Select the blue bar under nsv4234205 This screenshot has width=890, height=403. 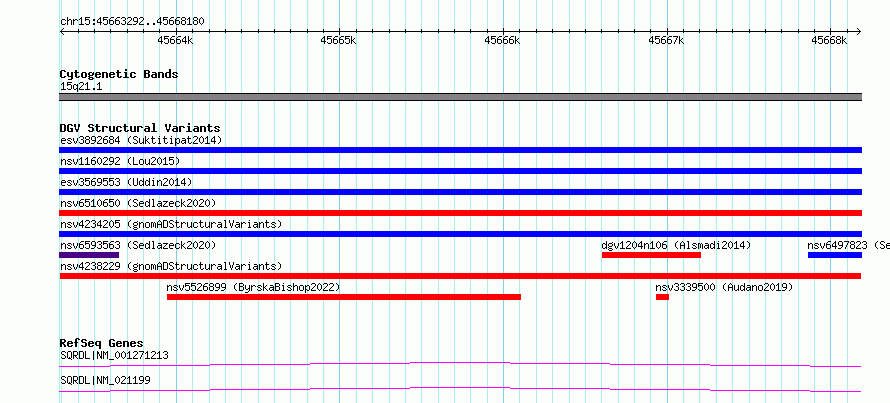(x=460, y=234)
